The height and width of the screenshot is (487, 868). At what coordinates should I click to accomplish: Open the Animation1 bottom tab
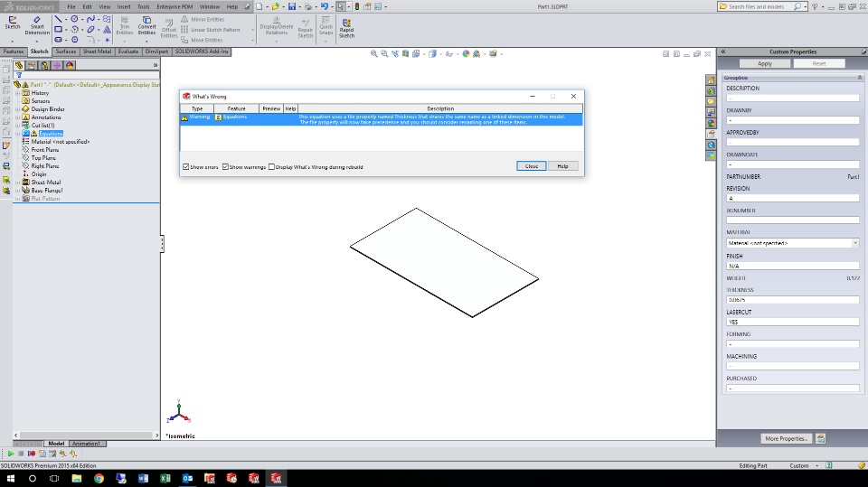(87, 444)
